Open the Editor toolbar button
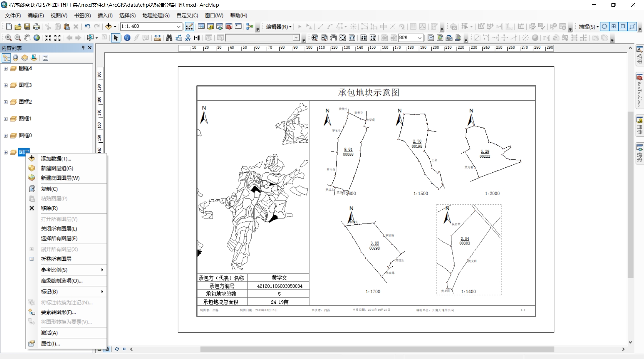644x359 pixels. coord(190,27)
